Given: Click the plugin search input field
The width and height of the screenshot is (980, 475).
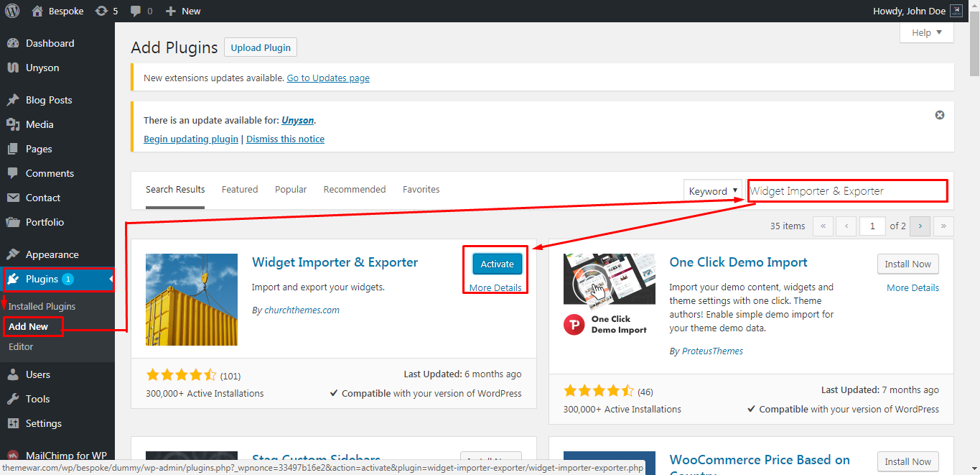Looking at the screenshot, I should (847, 191).
